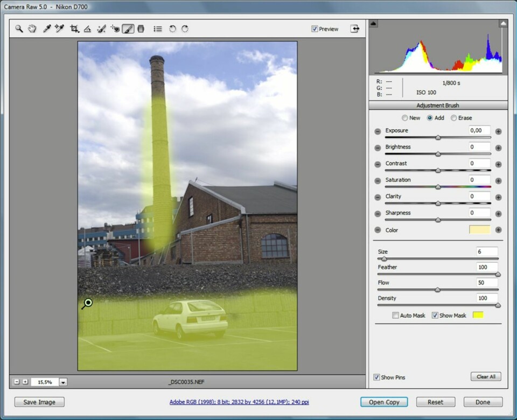Select the Red Eye Removal tool
The width and height of the screenshot is (517, 420).
pos(115,29)
